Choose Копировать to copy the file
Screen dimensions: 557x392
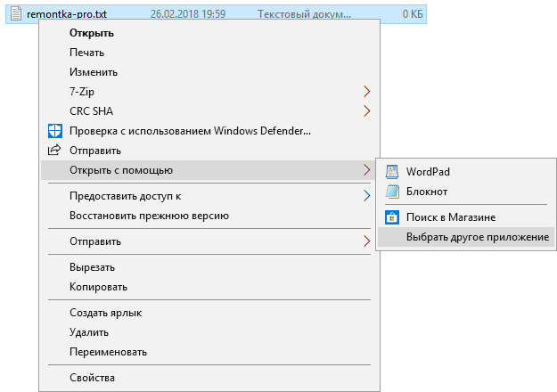click(x=209, y=287)
